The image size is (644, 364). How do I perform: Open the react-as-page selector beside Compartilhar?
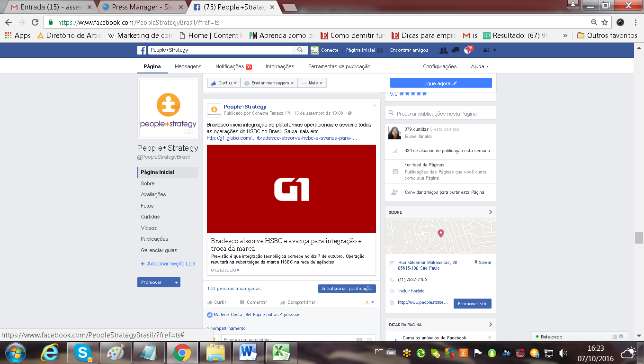click(x=369, y=302)
